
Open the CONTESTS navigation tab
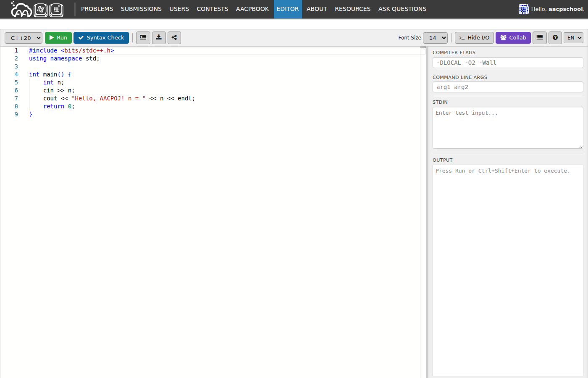[212, 9]
